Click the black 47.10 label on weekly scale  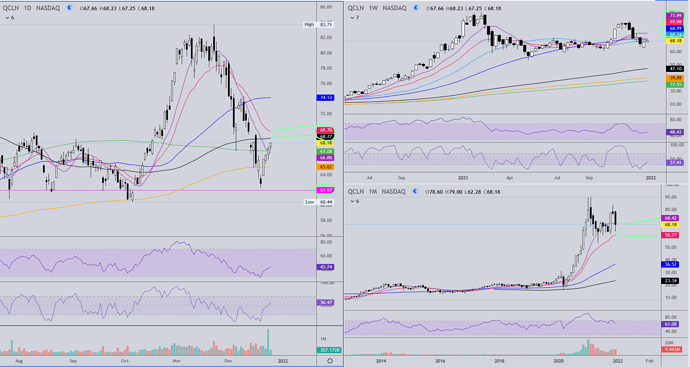tap(675, 69)
